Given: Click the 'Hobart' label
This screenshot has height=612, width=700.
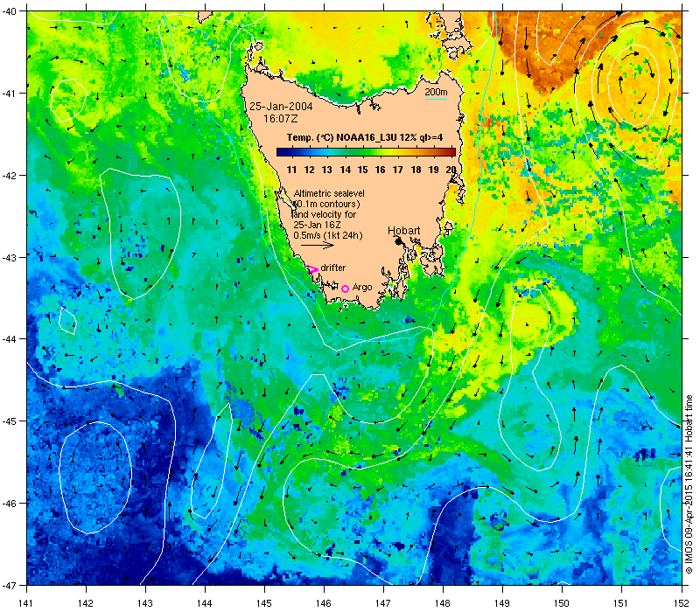Looking at the screenshot, I should coord(403,231).
